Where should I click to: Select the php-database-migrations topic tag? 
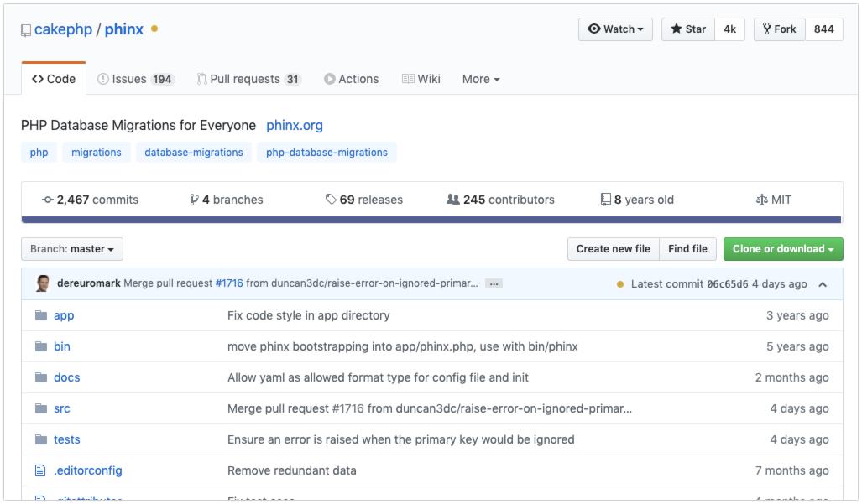pos(327,152)
